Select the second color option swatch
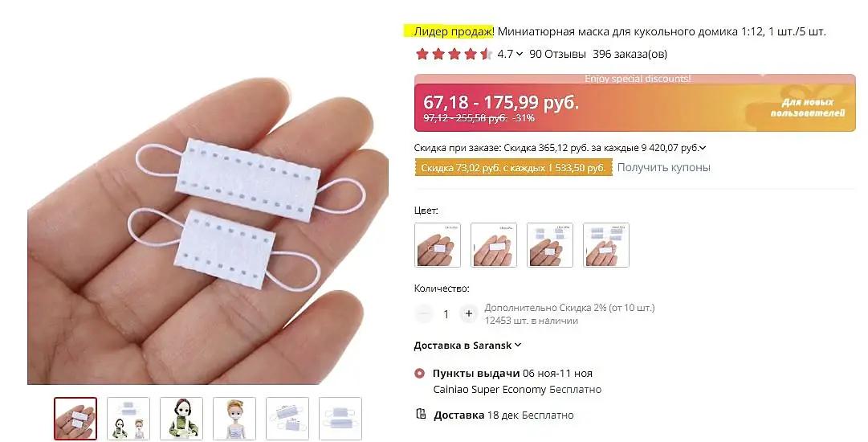Image resolution: width=868 pixels, height=442 pixels. coord(494,245)
